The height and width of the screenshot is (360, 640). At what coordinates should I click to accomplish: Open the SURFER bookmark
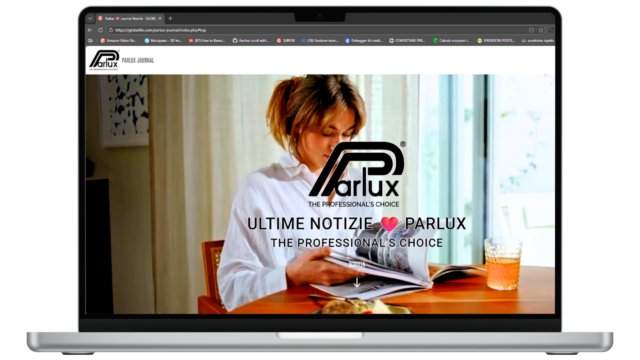[x=286, y=40]
